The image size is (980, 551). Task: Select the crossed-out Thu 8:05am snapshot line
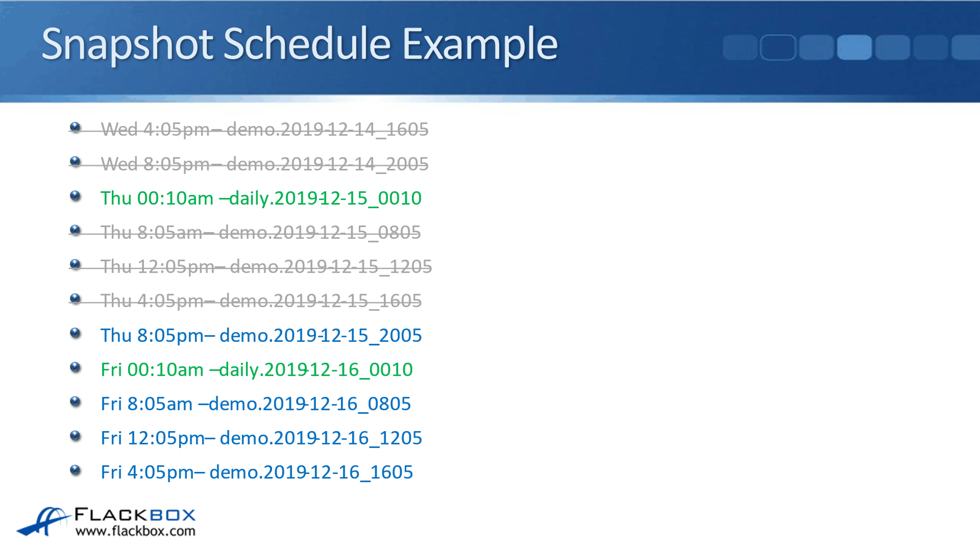coord(261,232)
